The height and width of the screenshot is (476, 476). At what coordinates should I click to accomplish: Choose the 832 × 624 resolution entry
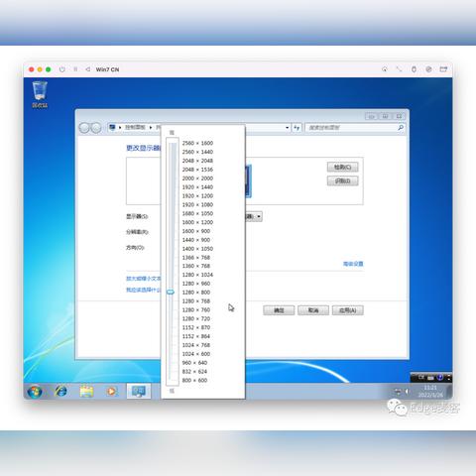click(x=194, y=372)
